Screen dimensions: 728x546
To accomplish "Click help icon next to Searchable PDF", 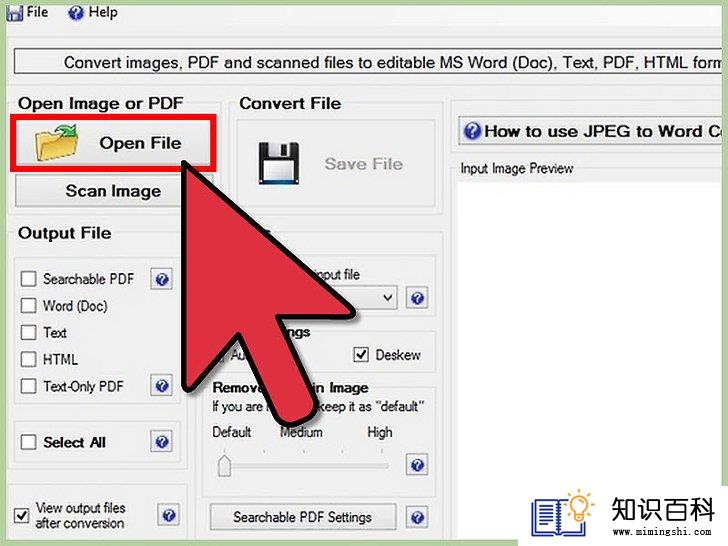I will click(162, 279).
